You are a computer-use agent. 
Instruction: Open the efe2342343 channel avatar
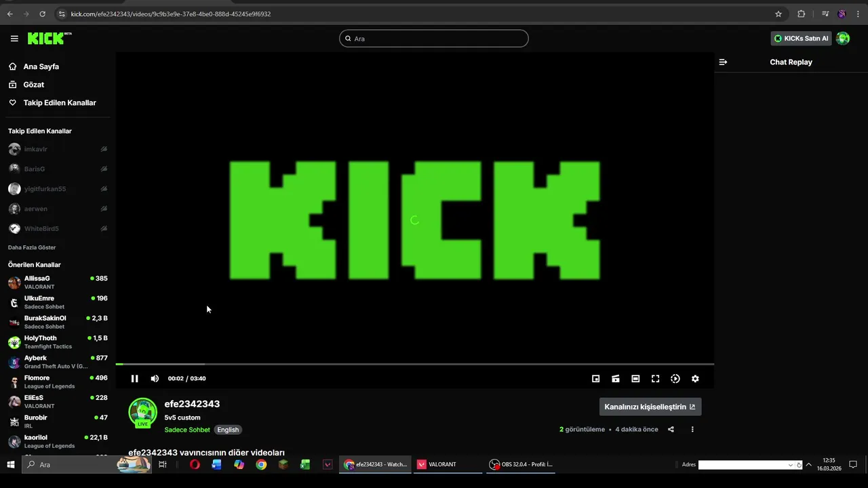(142, 413)
